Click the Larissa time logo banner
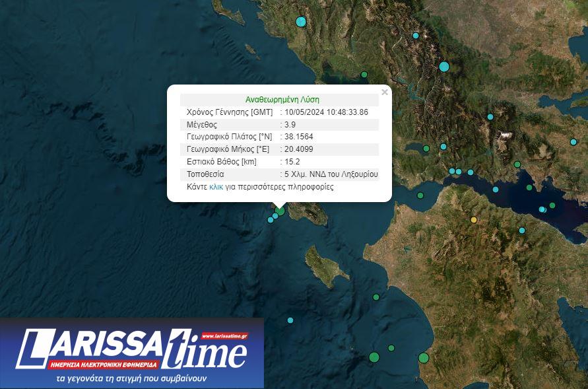The width and height of the screenshot is (588, 389). [x=131, y=353]
